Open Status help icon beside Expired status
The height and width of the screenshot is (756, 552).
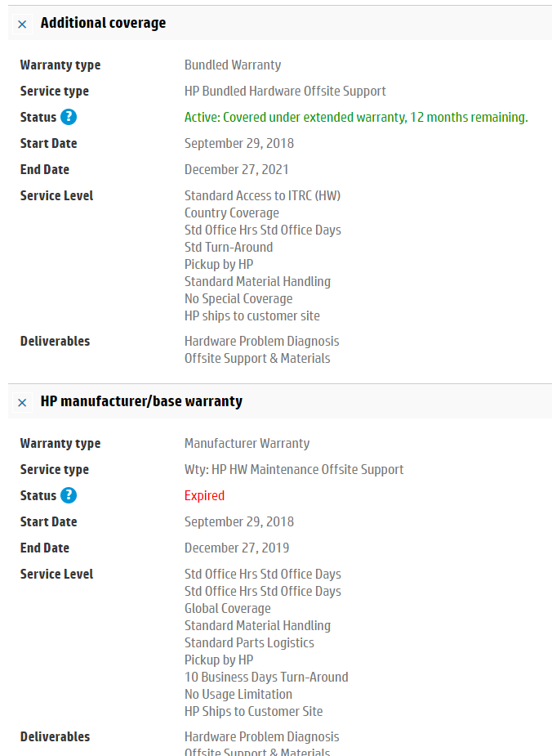pyautogui.click(x=69, y=495)
